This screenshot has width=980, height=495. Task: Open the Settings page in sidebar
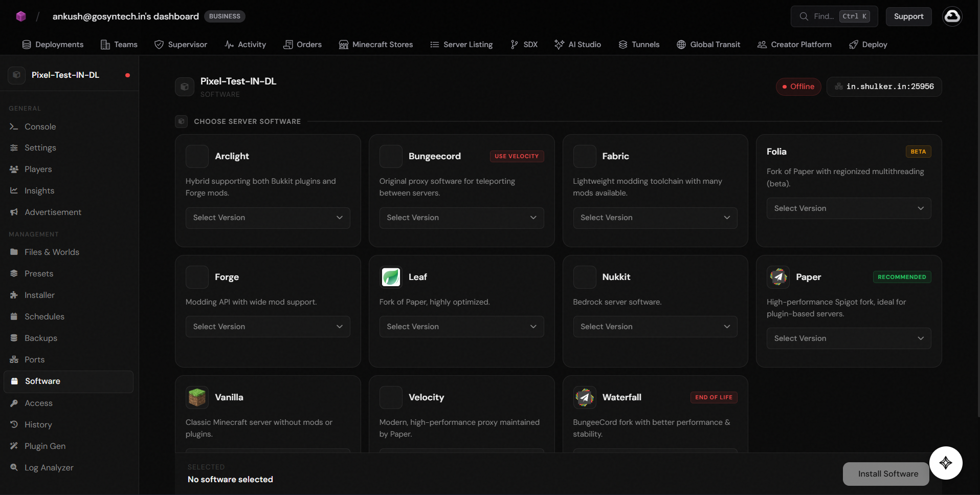[x=69, y=147]
